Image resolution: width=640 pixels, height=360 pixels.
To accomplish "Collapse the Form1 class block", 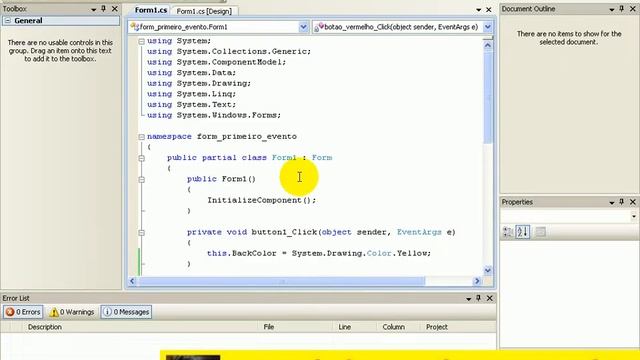I will click(141, 158).
